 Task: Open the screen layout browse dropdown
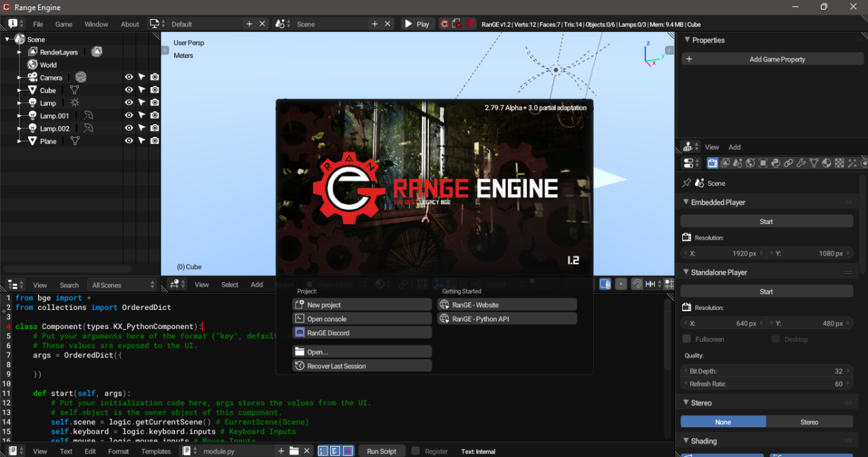[x=158, y=24]
